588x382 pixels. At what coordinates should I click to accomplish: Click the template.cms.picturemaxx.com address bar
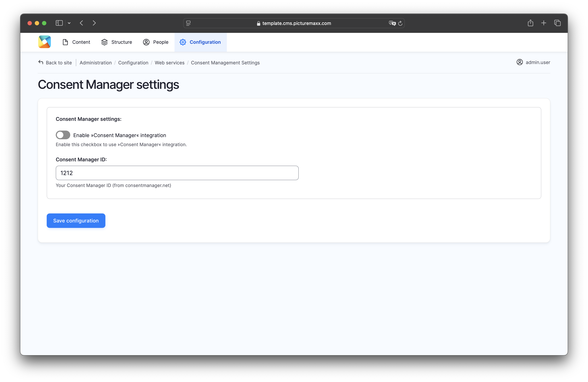click(x=294, y=23)
